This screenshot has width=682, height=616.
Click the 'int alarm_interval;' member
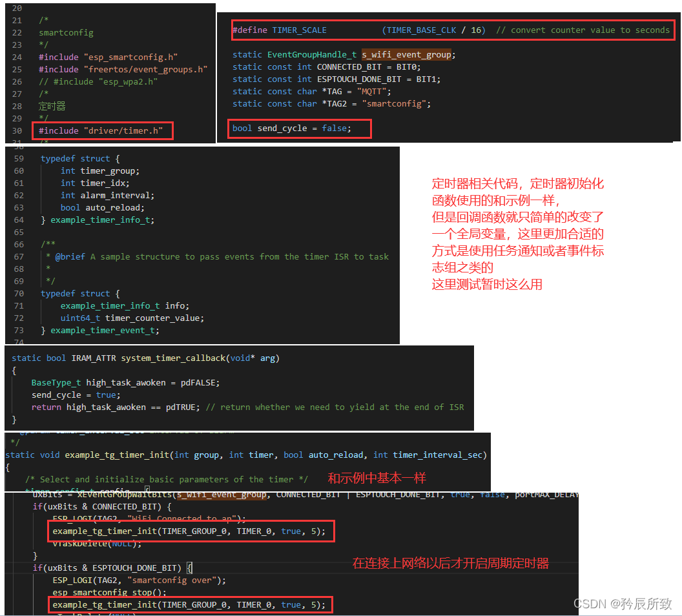pyautogui.click(x=107, y=195)
